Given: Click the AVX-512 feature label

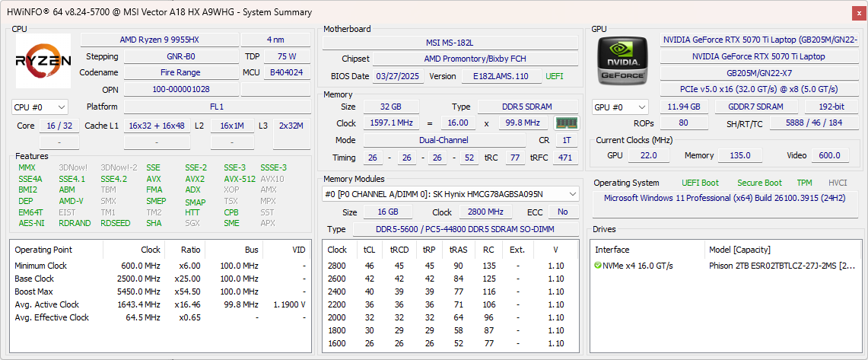Looking at the screenshot, I should [x=239, y=179].
